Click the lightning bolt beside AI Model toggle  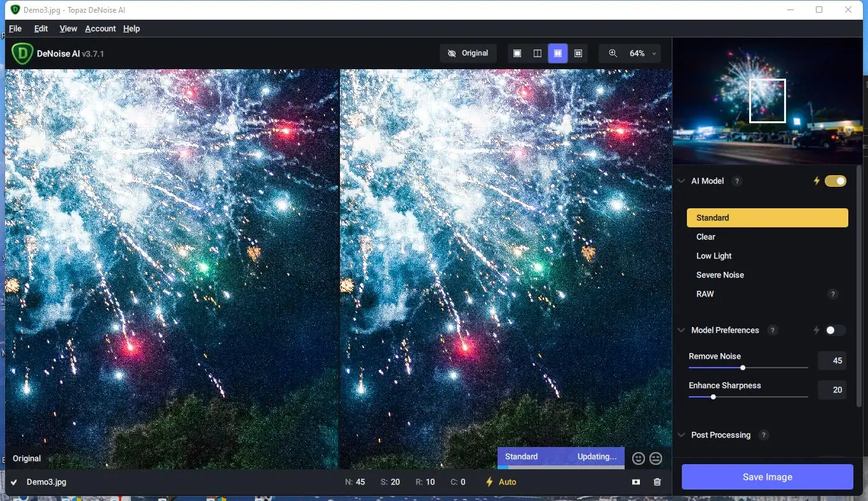point(817,181)
